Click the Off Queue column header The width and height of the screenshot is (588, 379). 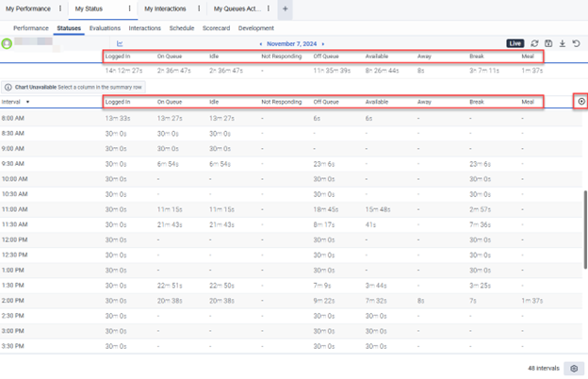pos(326,101)
